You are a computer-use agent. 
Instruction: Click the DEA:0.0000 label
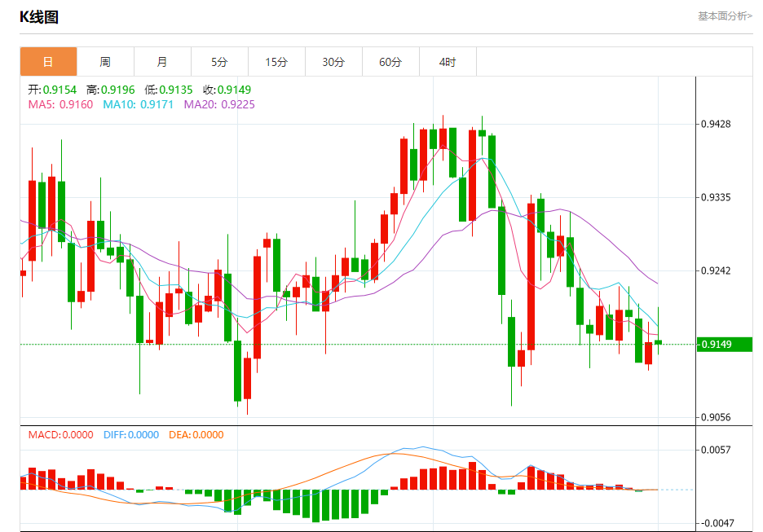pyautogui.click(x=196, y=435)
